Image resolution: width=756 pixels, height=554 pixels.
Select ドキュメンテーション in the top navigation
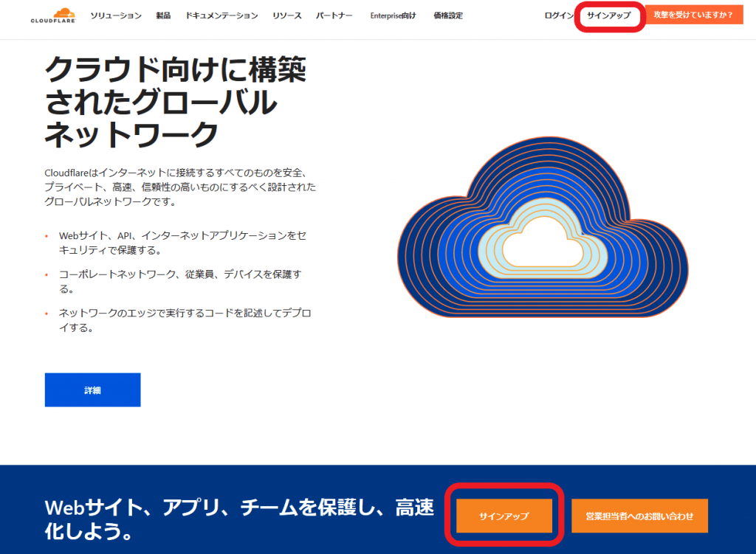pos(221,15)
